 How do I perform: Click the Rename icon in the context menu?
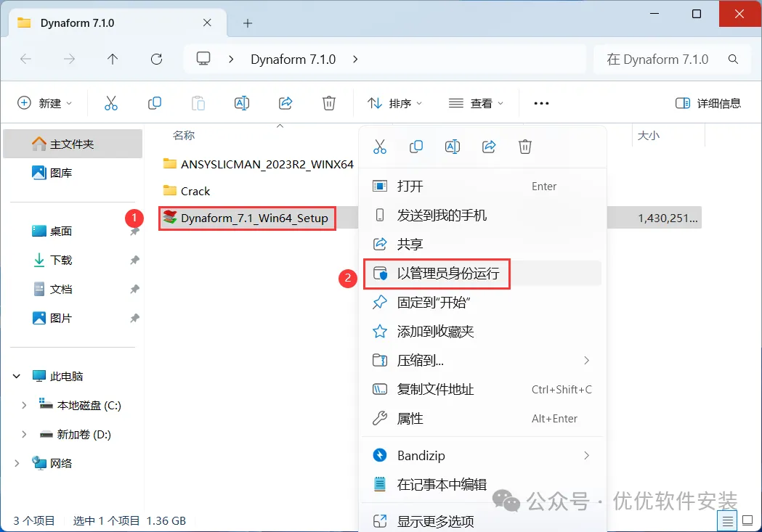(x=453, y=147)
